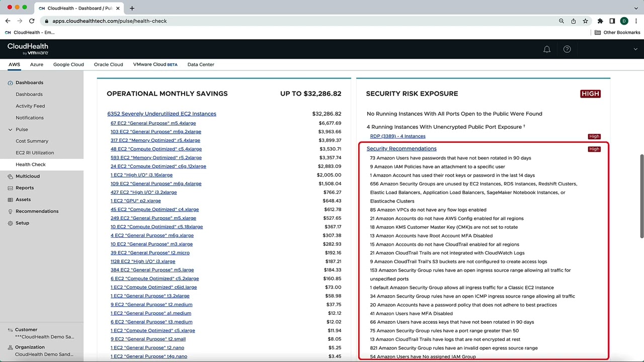Close the CloudHealth Dashboard browser tab
This screenshot has height=362, width=644.
pyautogui.click(x=118, y=8)
